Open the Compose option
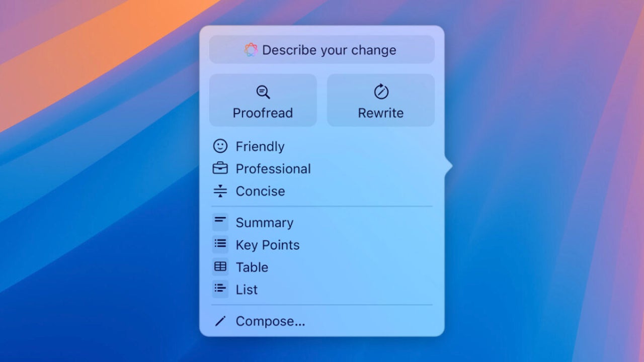Viewport: 644px width, 362px height. pyautogui.click(x=270, y=321)
